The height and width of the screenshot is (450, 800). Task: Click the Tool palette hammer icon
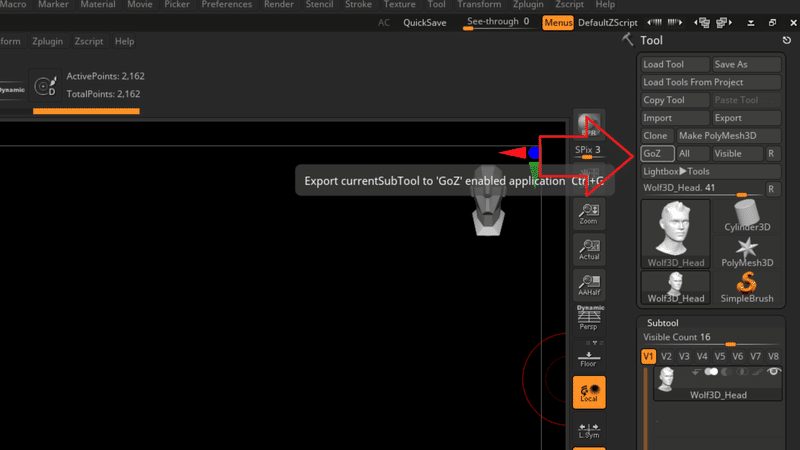click(x=628, y=39)
